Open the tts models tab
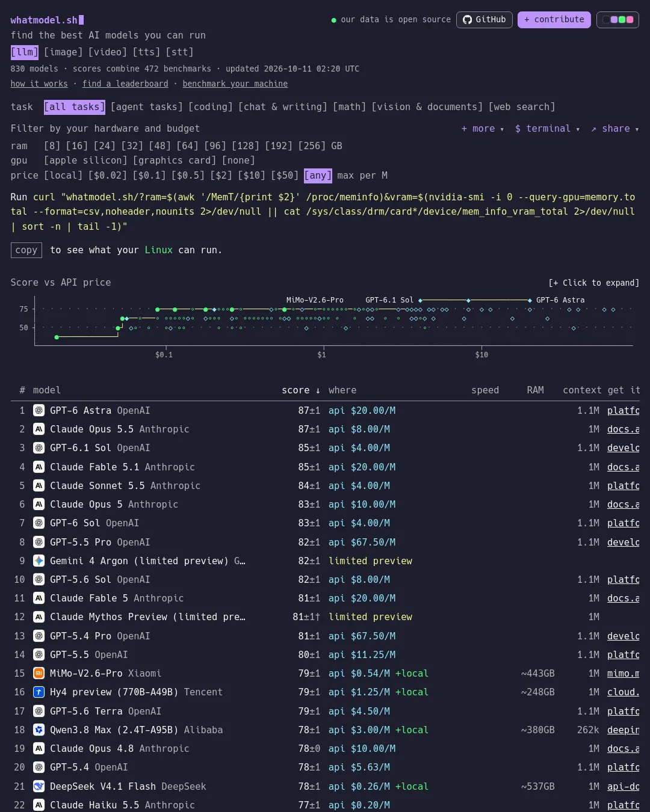 pos(146,52)
